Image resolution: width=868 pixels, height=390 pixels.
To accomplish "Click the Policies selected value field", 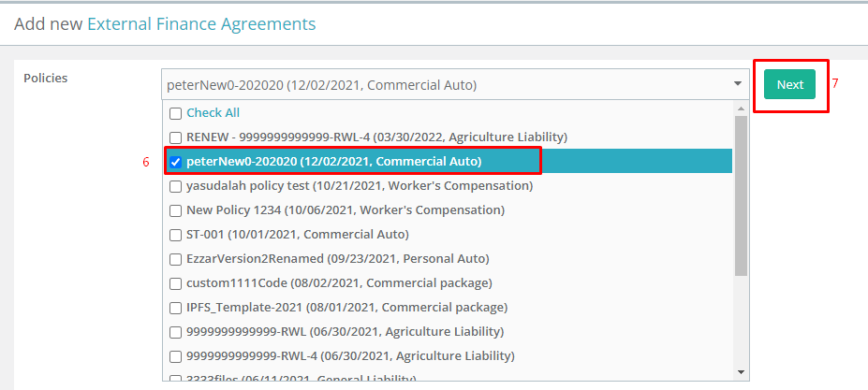I will (455, 84).
